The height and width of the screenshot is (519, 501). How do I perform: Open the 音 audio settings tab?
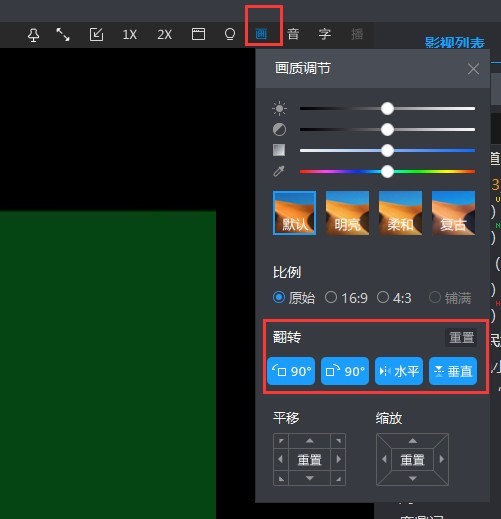[x=293, y=34]
